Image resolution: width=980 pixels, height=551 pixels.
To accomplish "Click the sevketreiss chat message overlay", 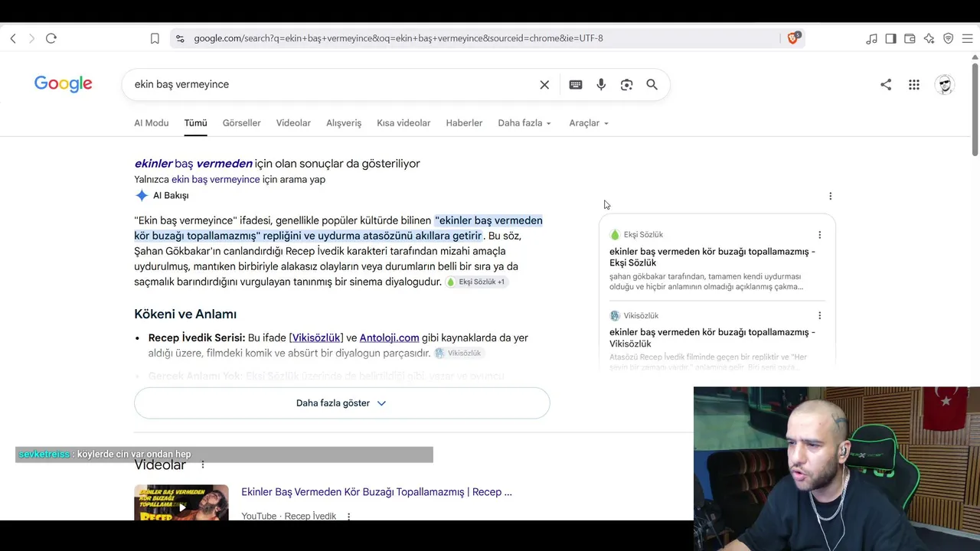I will (x=224, y=455).
